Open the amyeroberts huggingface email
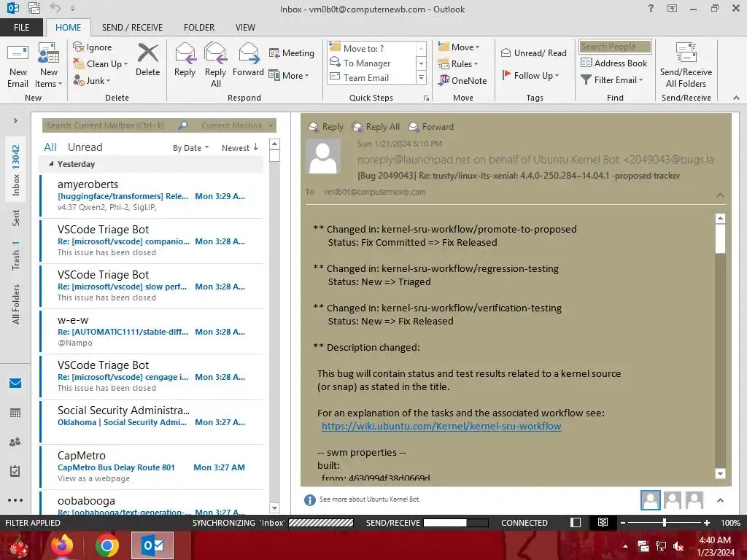The height and width of the screenshot is (560, 747). pos(152,195)
